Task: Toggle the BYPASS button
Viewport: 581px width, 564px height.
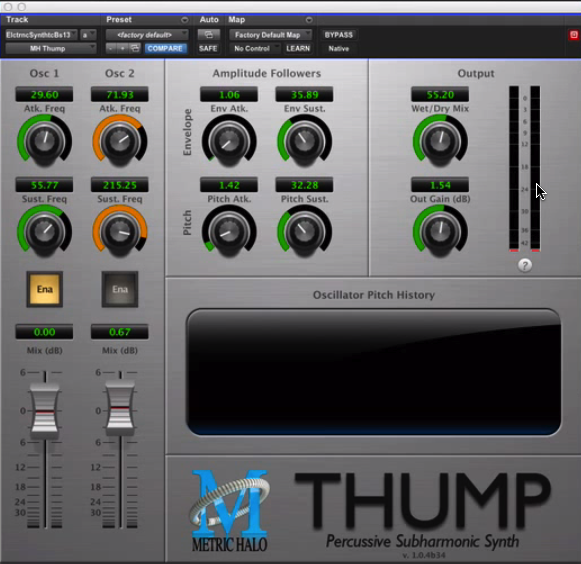Action: point(339,35)
